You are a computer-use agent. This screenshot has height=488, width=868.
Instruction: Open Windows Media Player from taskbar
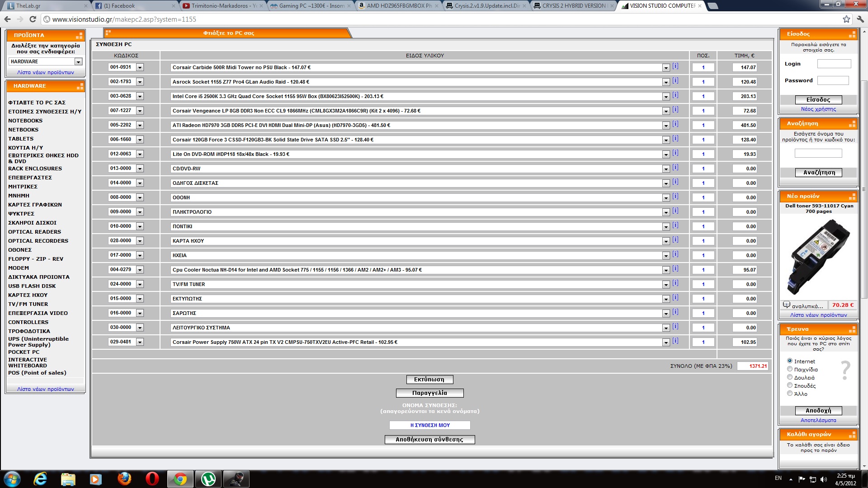tap(96, 479)
